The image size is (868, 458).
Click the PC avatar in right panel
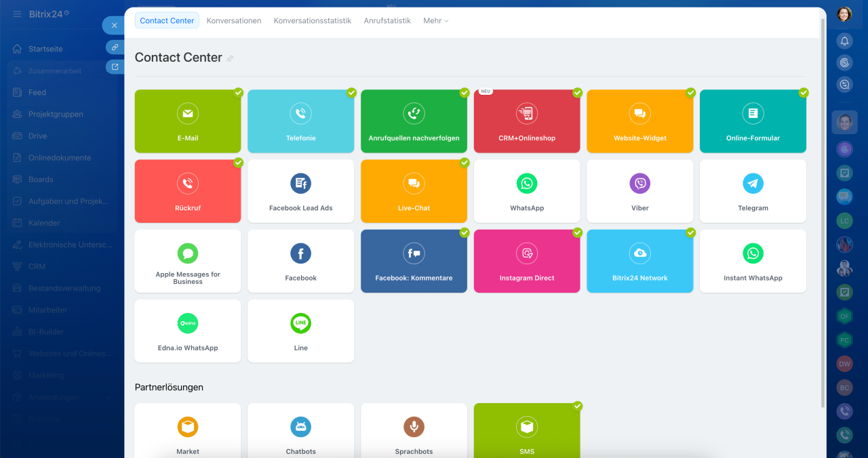[844, 339]
